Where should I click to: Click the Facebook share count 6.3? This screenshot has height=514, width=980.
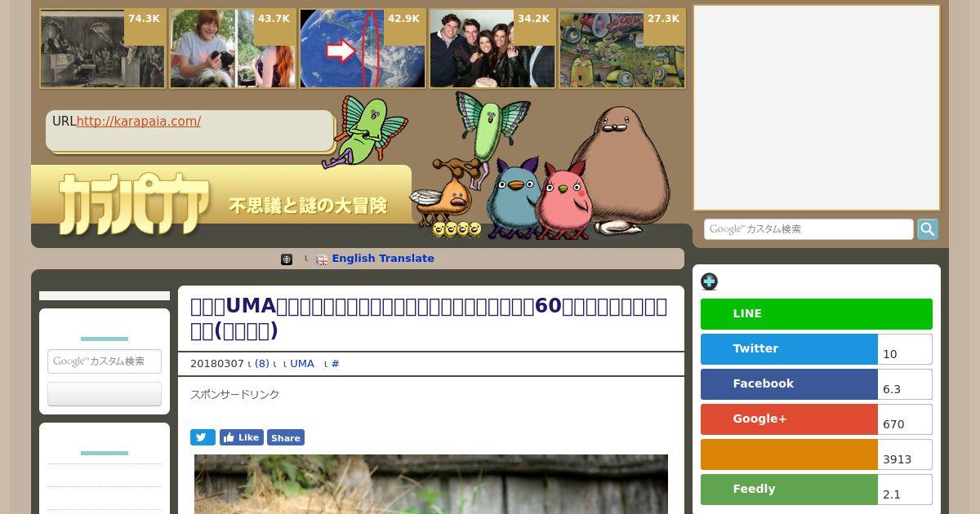[x=905, y=384]
